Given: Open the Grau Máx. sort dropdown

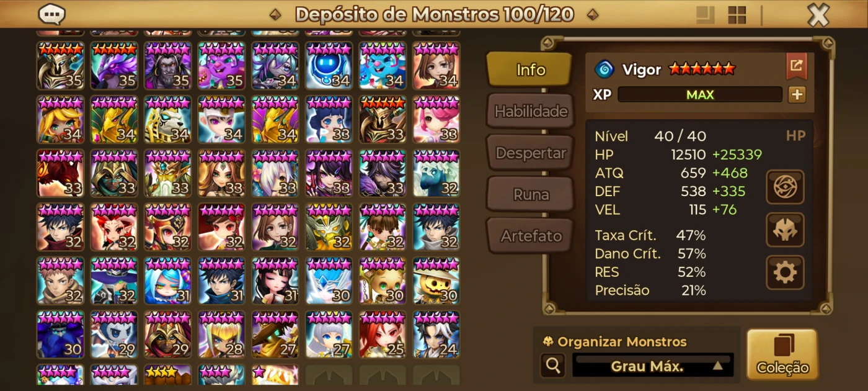Looking at the screenshot, I should click(x=652, y=366).
